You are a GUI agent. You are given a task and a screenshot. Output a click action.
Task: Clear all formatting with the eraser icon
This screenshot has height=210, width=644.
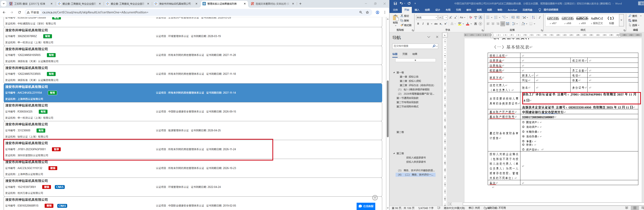(471, 17)
